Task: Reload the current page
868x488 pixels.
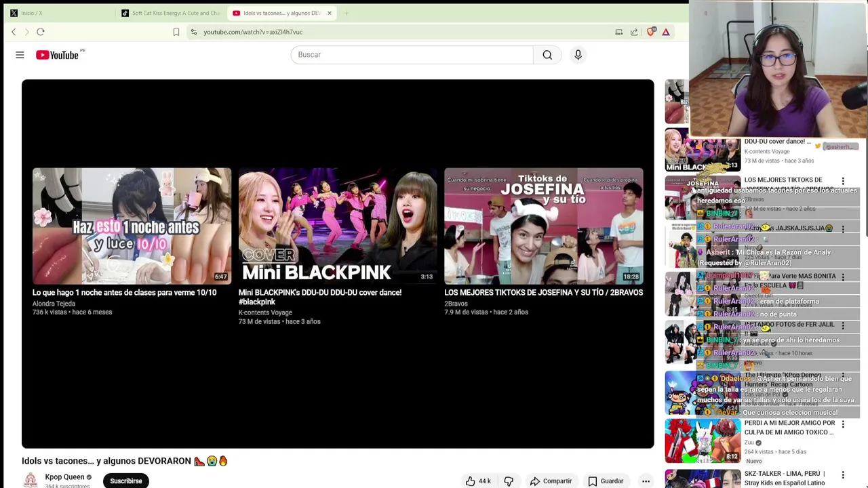Action: point(41,32)
